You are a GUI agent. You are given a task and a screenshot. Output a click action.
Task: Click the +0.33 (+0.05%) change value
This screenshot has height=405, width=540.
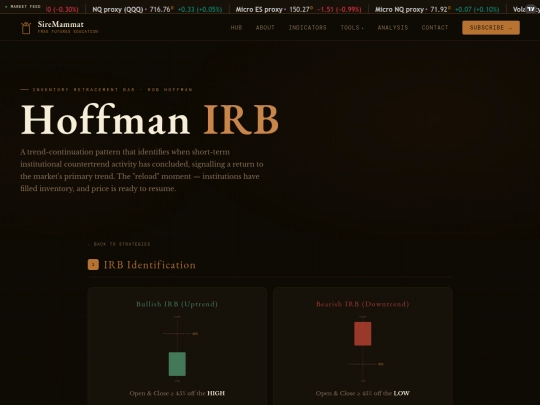point(200,9)
